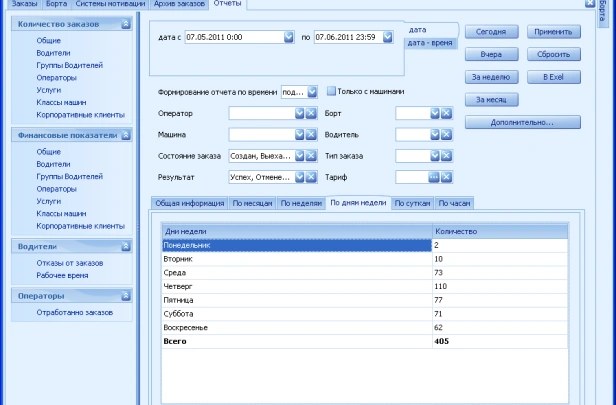Collapse the Количество заказов panel

tap(125, 22)
